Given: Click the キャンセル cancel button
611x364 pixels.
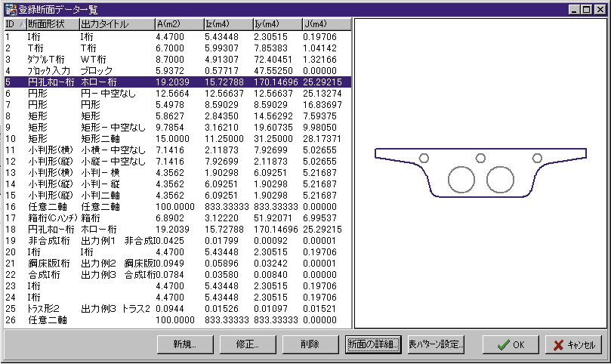Looking at the screenshot, I should 574,345.
